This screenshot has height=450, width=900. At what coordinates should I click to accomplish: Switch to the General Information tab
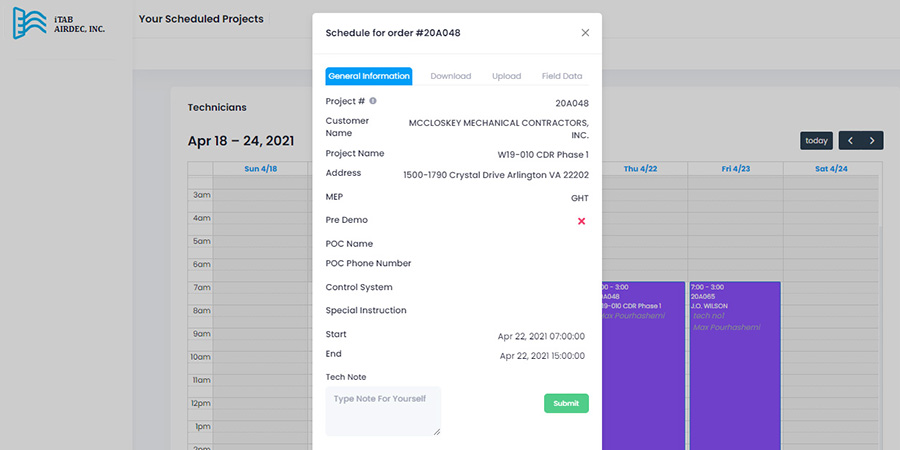369,76
